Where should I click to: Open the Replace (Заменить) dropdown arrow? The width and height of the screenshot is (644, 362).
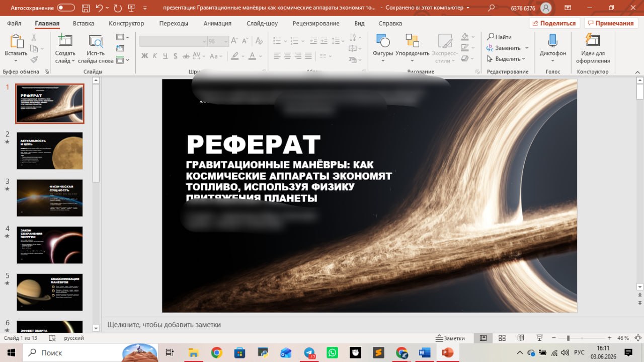point(526,48)
